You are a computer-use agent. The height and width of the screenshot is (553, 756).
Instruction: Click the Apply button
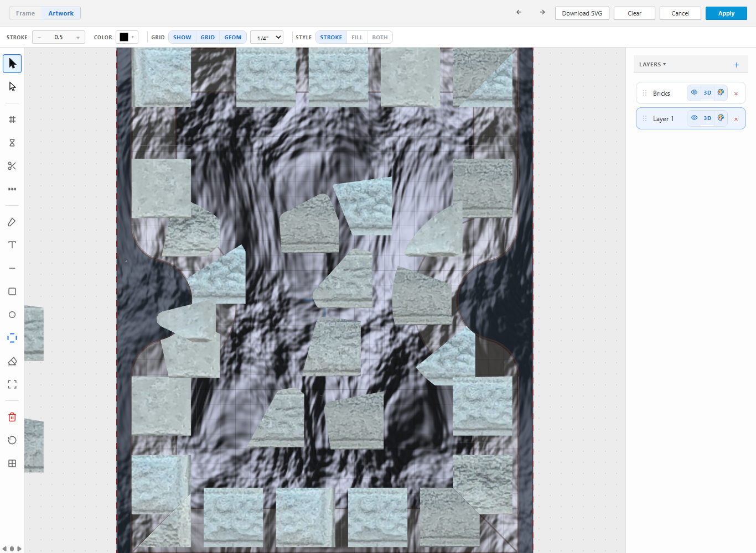pos(726,13)
